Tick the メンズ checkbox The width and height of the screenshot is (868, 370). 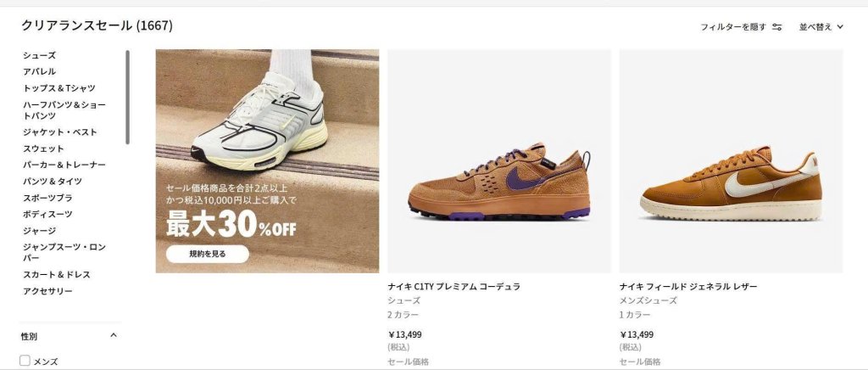pyautogui.click(x=25, y=362)
